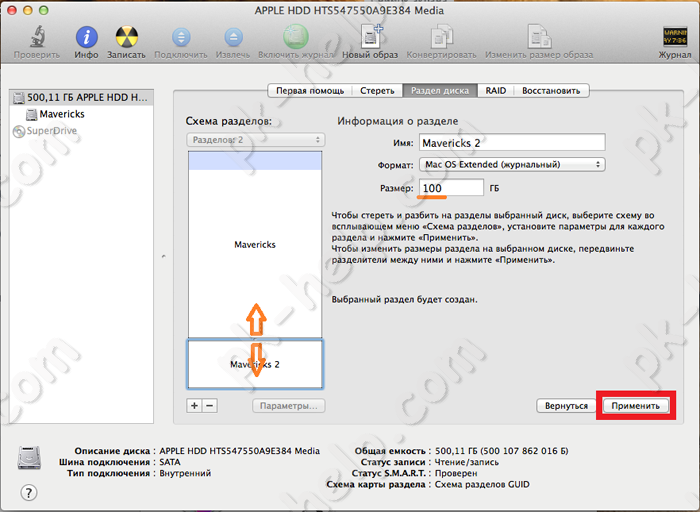Image resolution: width=700 pixels, height=512 pixels.
Task: Click the sidebar splitter handle
Action: pyautogui.click(x=163, y=256)
